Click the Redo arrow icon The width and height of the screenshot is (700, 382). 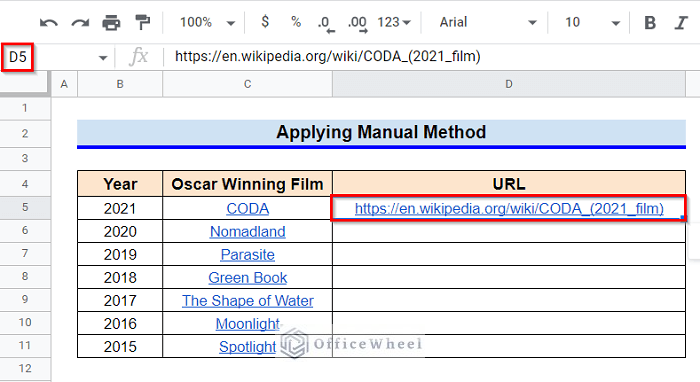[x=80, y=23]
